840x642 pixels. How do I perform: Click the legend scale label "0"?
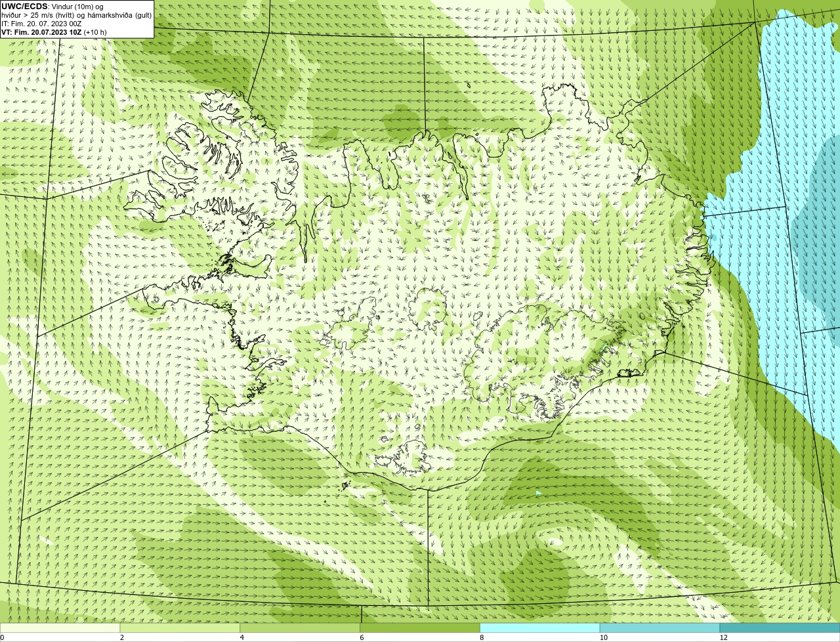[x=2, y=637]
